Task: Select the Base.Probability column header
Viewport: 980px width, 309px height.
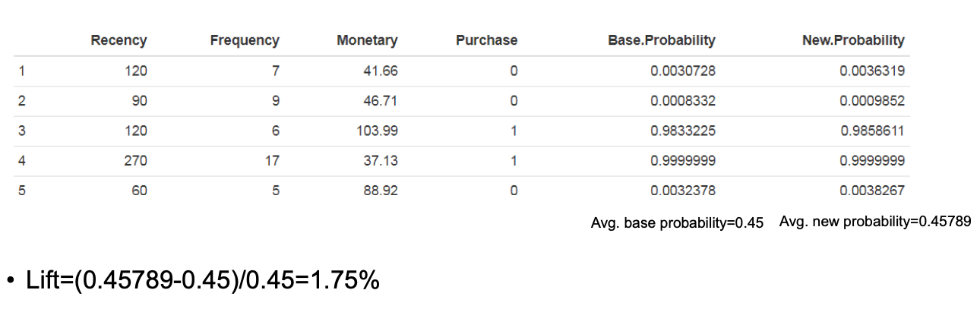Action: (662, 40)
